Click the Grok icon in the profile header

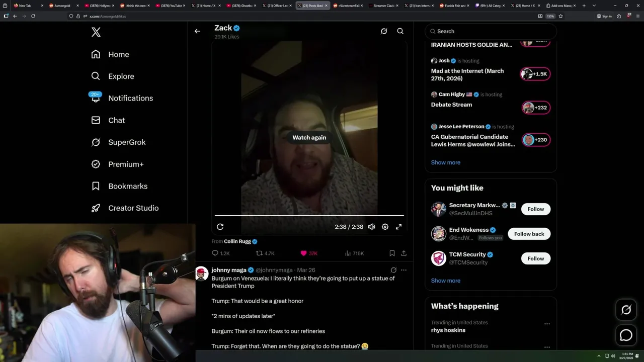click(x=384, y=31)
